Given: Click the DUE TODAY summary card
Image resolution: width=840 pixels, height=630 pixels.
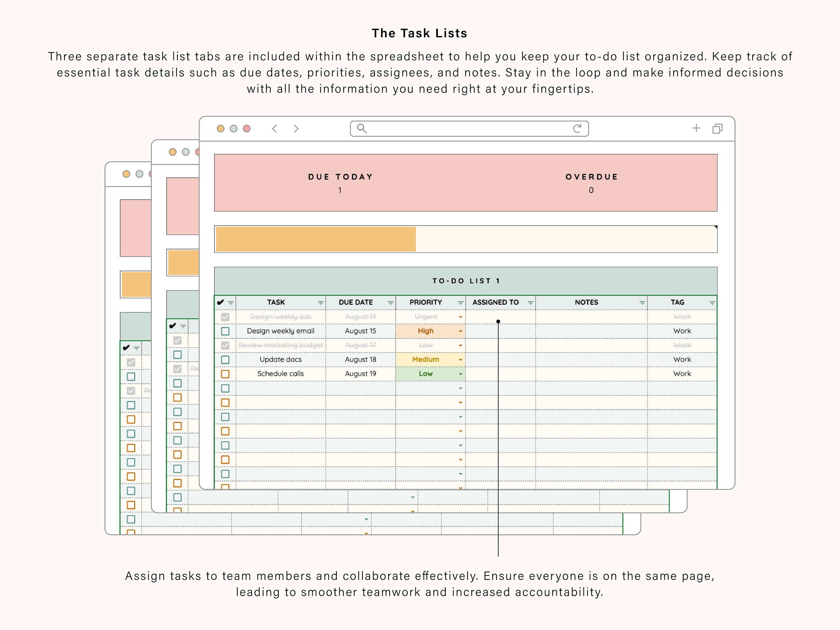Looking at the screenshot, I should click(x=340, y=183).
